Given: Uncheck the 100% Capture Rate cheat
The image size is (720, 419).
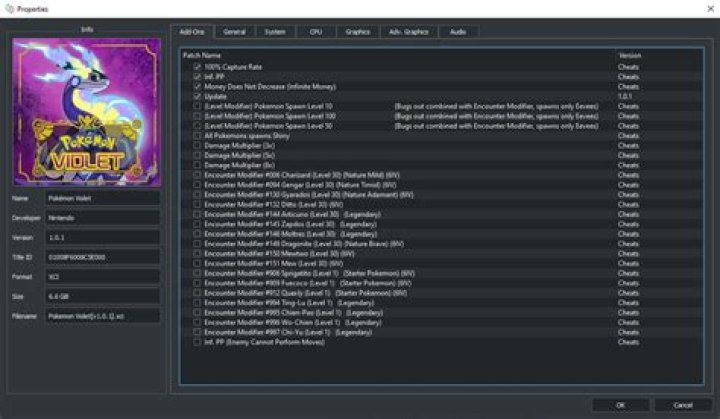Looking at the screenshot, I should (x=197, y=67).
